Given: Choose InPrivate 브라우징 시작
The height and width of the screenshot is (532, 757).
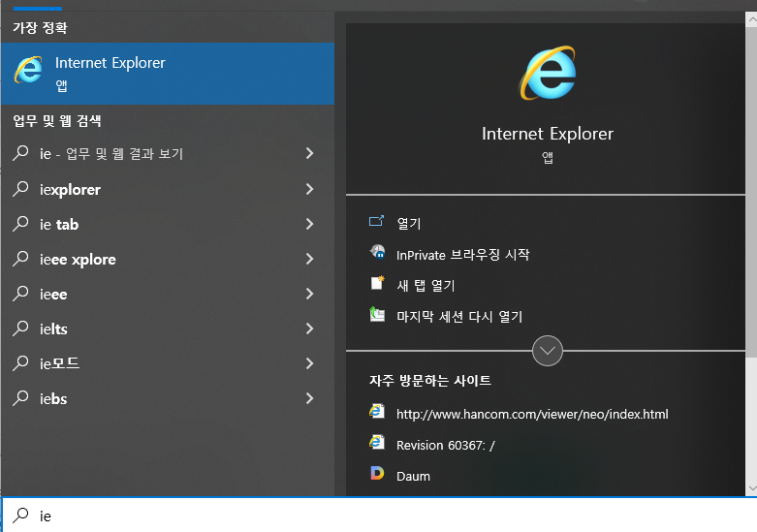Looking at the screenshot, I should 462,255.
